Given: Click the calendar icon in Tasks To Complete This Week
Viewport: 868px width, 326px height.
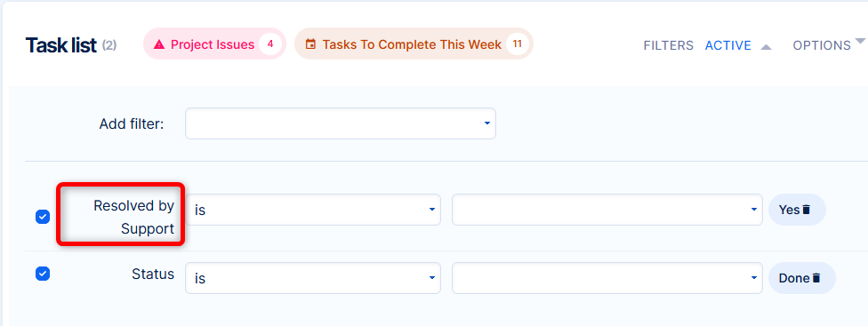Looking at the screenshot, I should coord(310,44).
